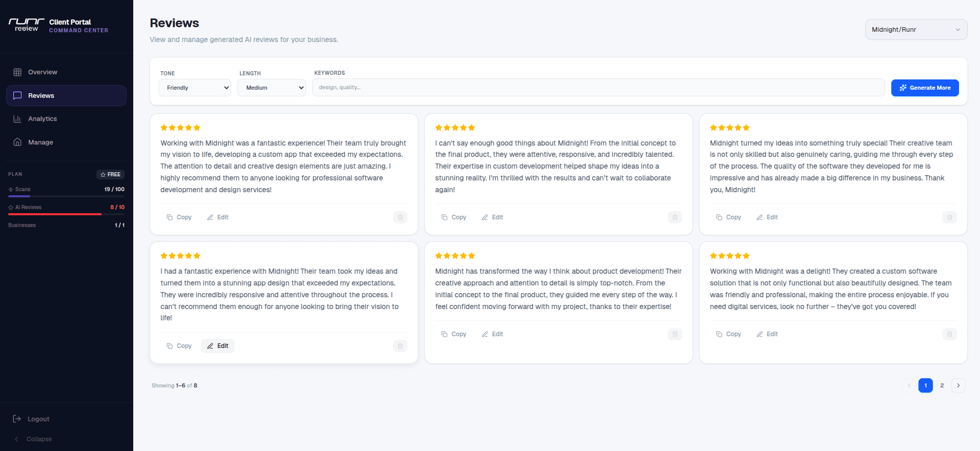Switch to the Reviews section in navigation
The width and height of the screenshot is (980, 451).
coord(41,95)
